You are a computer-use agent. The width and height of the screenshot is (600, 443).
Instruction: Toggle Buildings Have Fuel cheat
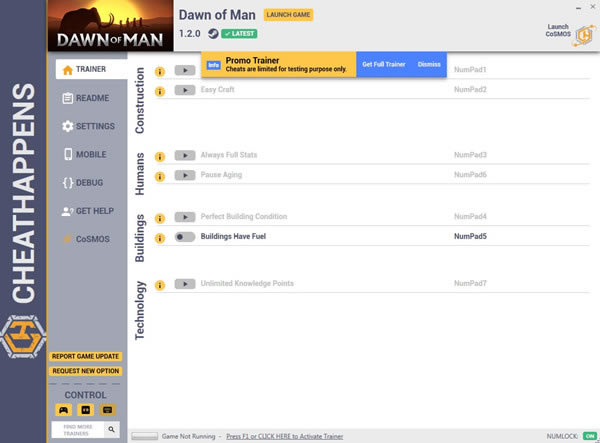click(185, 237)
